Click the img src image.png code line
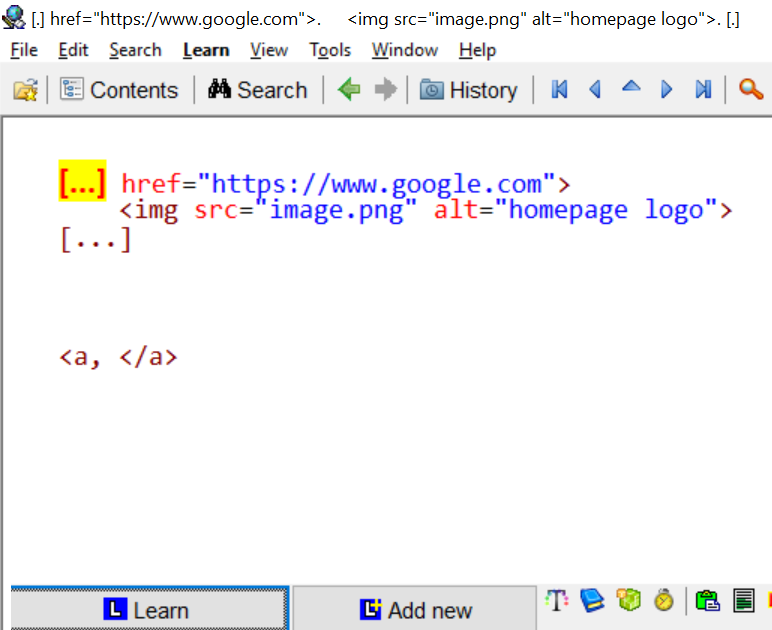This screenshot has width=772, height=630. click(x=426, y=210)
